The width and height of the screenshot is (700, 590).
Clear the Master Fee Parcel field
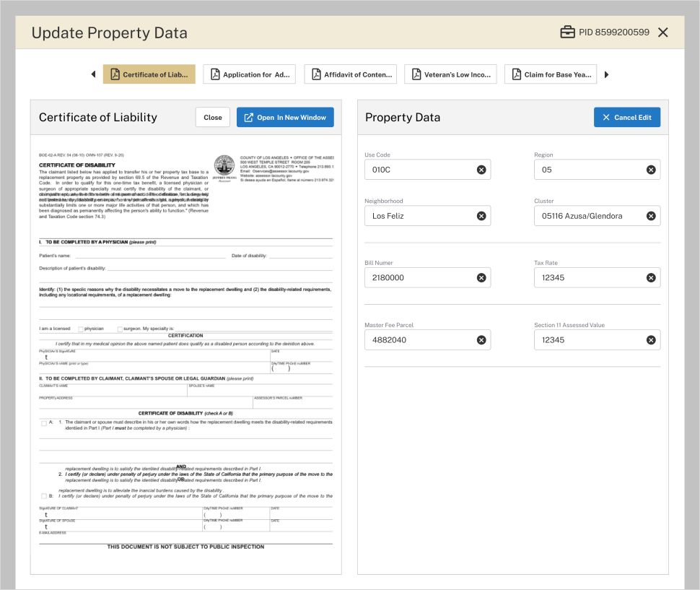point(481,340)
